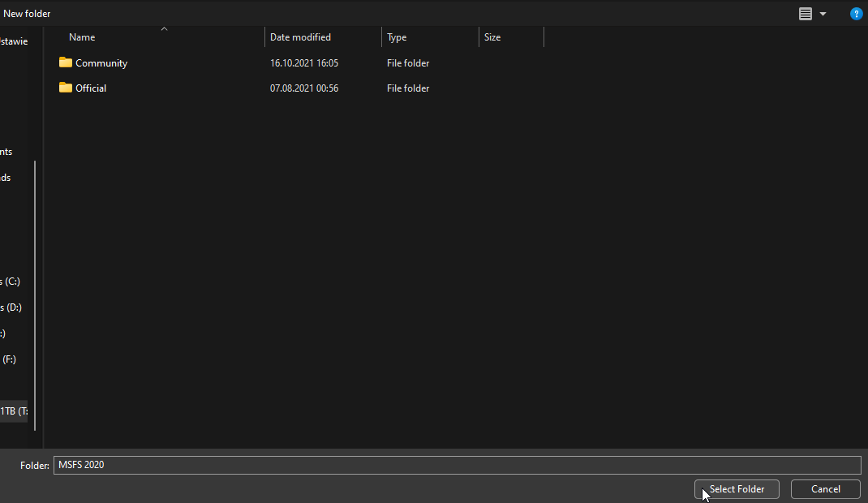Open the D: drive in sidebar
868x503 pixels.
point(11,307)
